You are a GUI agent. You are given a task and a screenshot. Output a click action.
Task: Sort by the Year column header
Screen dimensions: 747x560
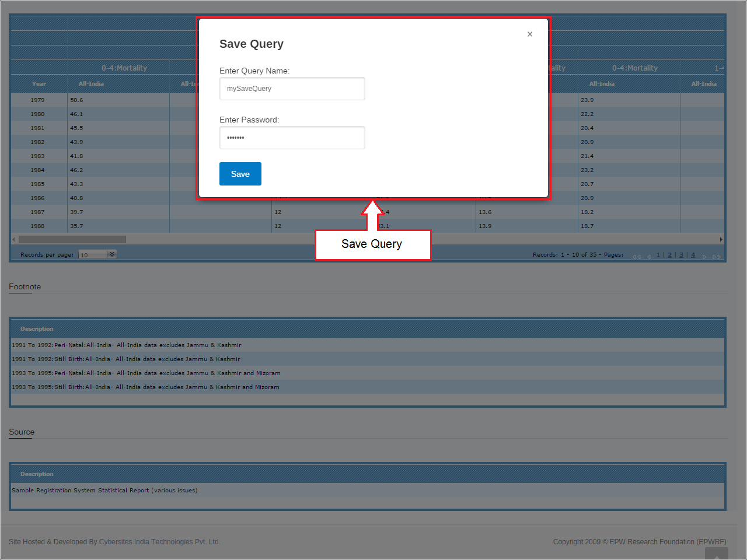39,84
